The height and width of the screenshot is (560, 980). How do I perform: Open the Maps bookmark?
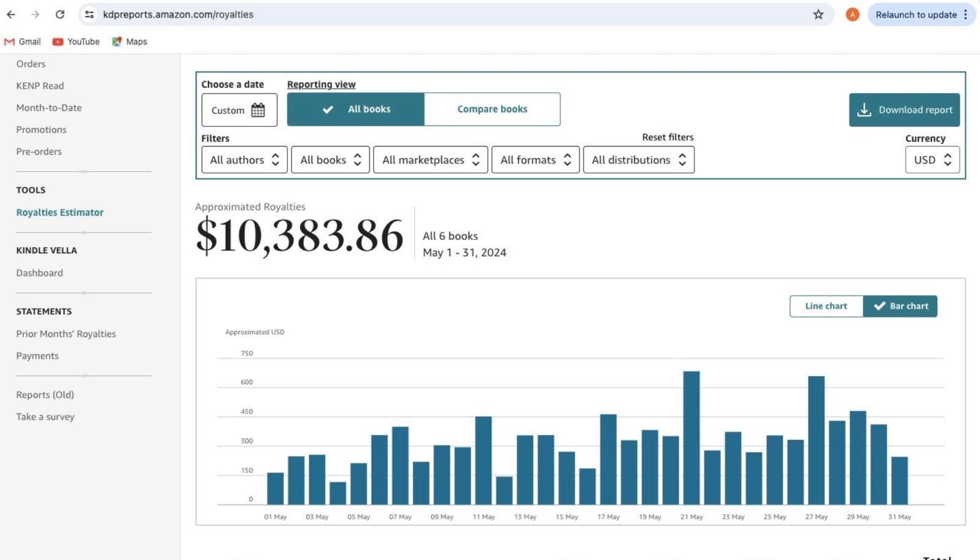129,42
